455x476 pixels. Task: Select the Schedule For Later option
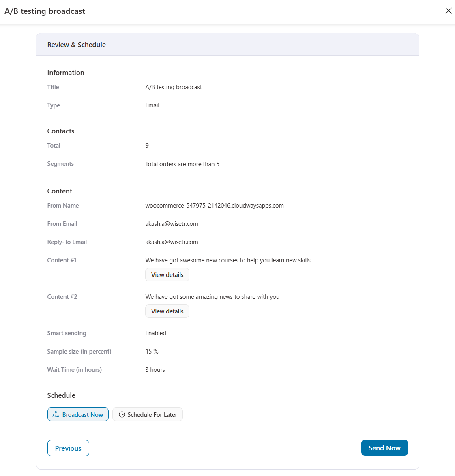coord(148,414)
